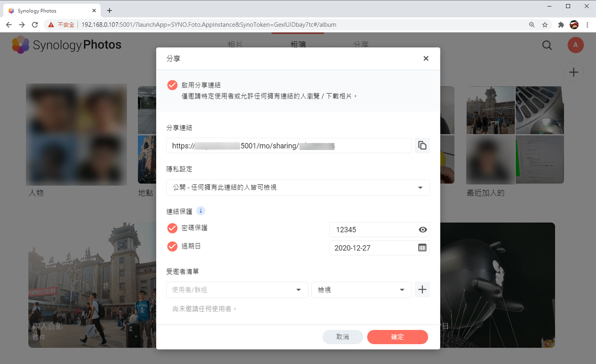596x364 pixels.
Task: Open the expiry date calendar picker
Action: (422, 248)
